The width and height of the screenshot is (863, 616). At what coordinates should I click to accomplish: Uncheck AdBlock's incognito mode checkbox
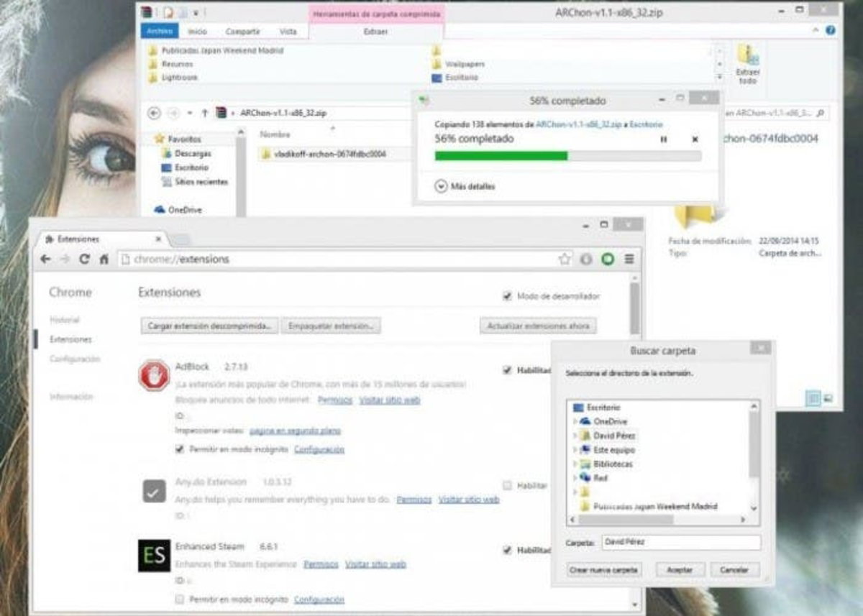click(x=180, y=449)
